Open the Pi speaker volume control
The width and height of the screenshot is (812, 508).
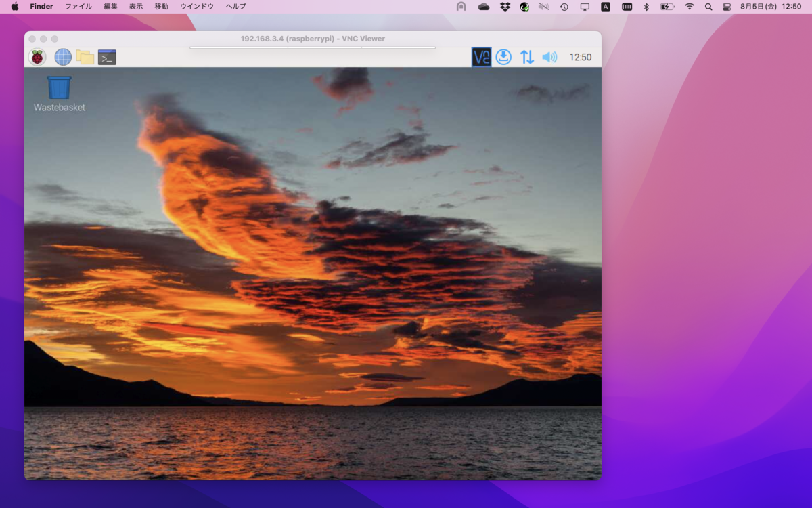pyautogui.click(x=549, y=57)
